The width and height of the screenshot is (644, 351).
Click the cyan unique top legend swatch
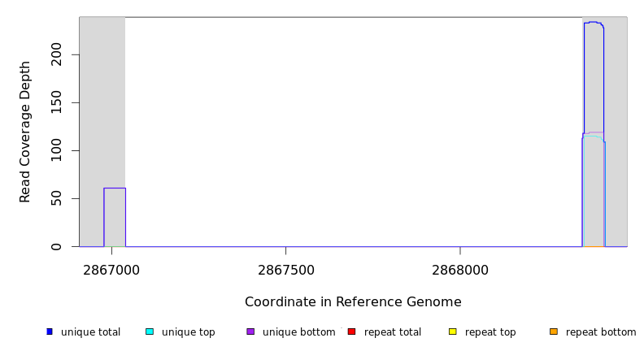point(150,331)
